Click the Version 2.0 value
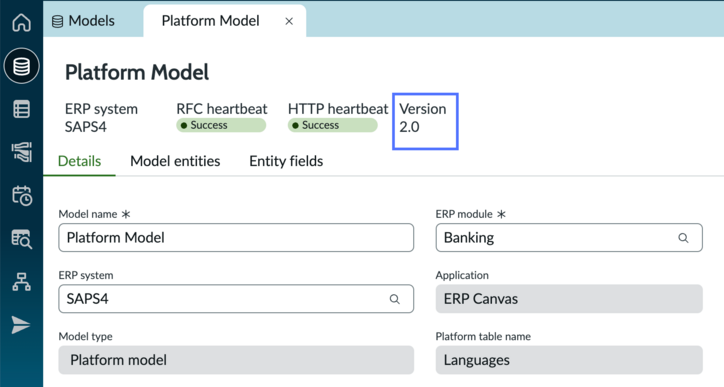Screen dimensions: 724x387 point(410,127)
